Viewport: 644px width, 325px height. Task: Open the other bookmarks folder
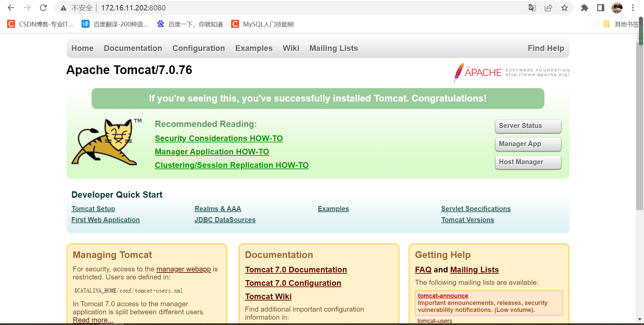click(621, 24)
